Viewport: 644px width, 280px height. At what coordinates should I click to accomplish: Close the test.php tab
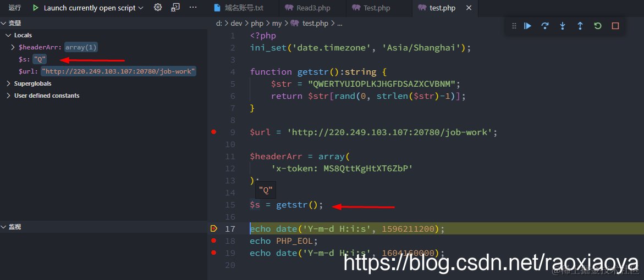point(469,8)
